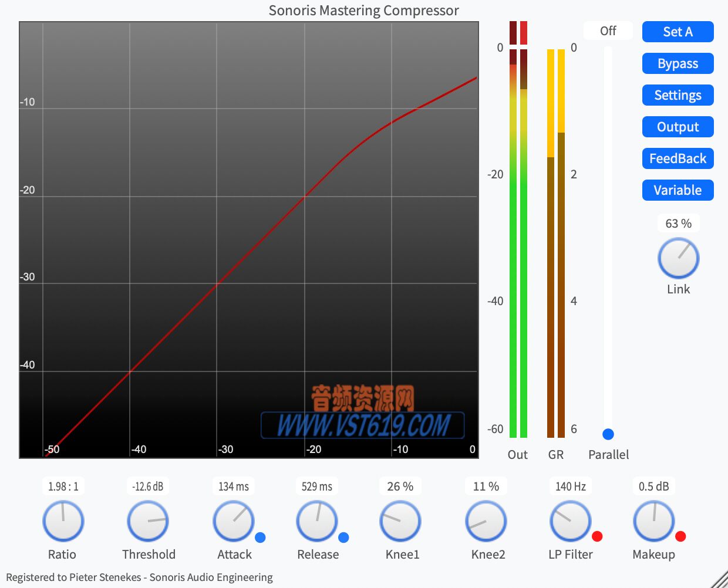This screenshot has height=588, width=728.
Task: Toggle the red indicator next to LP Filter
Action: (598, 536)
